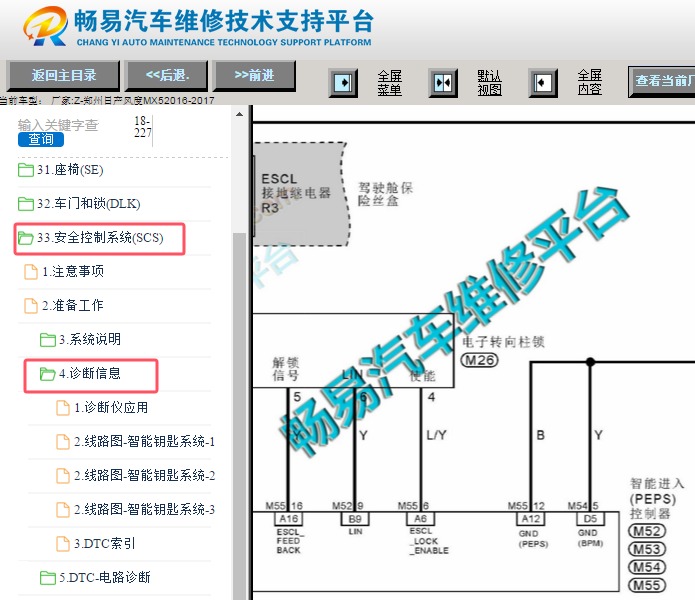Click the 返回主目录 button
Viewport: 695px width, 600px height.
(64, 76)
